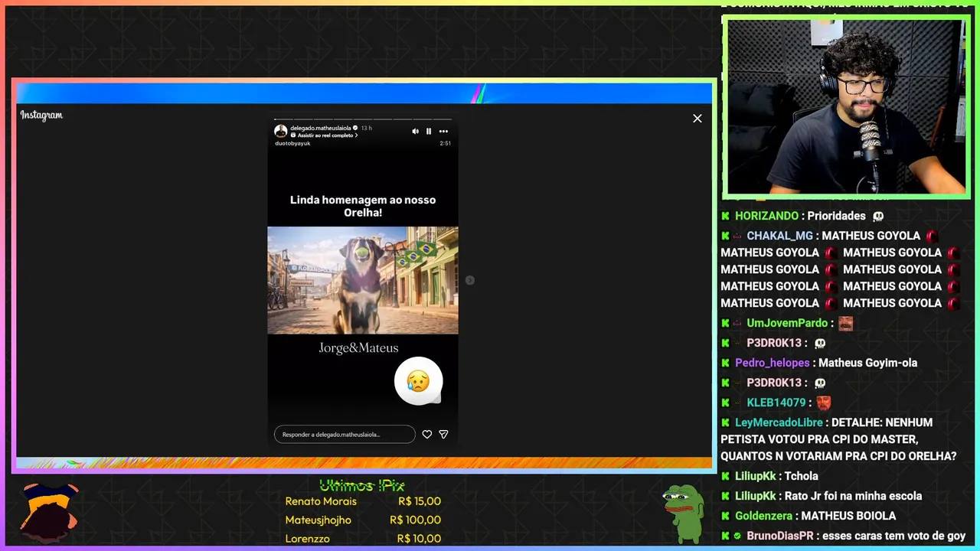
Task: Click the Últimos !Pix header
Action: click(361, 485)
